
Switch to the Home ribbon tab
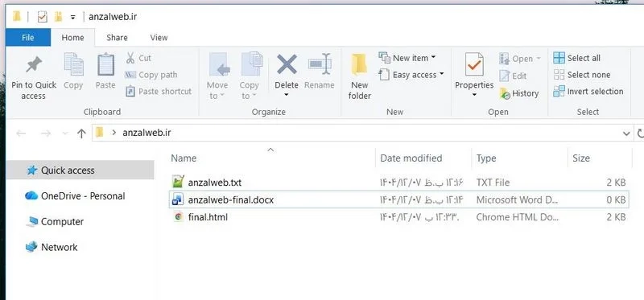tap(72, 37)
